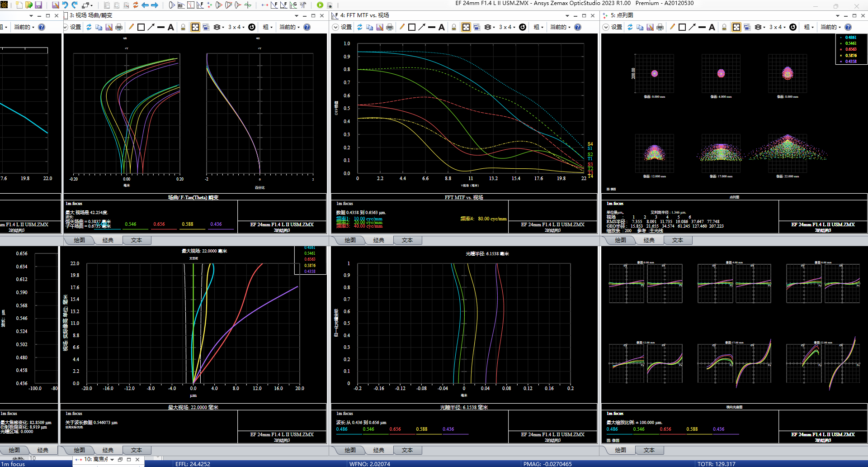This screenshot has height=467, width=868.
Task: Select 经典 tab under longitudinal aberration window
Action: click(379, 450)
